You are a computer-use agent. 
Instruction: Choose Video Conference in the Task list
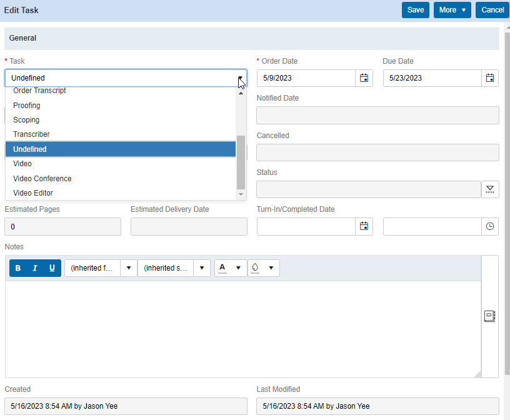pyautogui.click(x=42, y=179)
